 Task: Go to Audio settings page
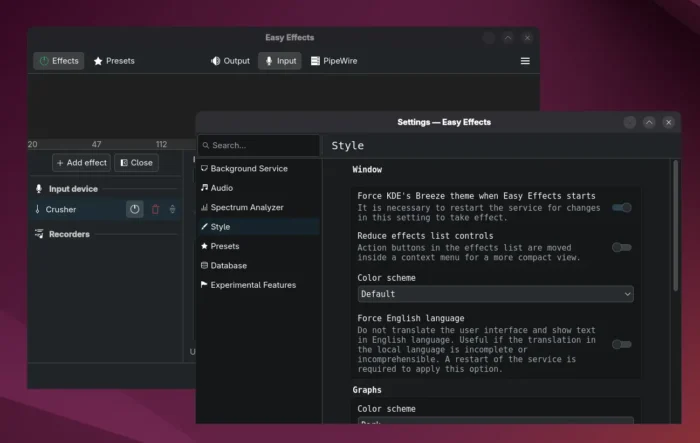click(x=221, y=187)
